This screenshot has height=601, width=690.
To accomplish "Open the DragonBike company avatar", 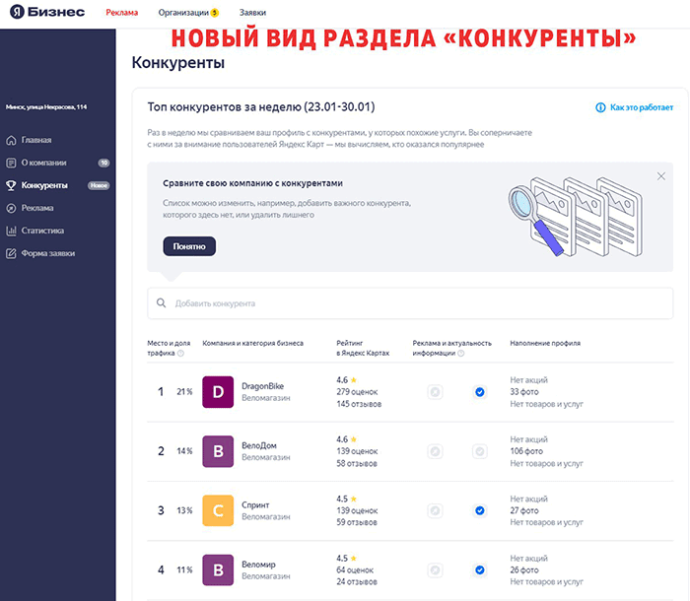I will (x=218, y=392).
